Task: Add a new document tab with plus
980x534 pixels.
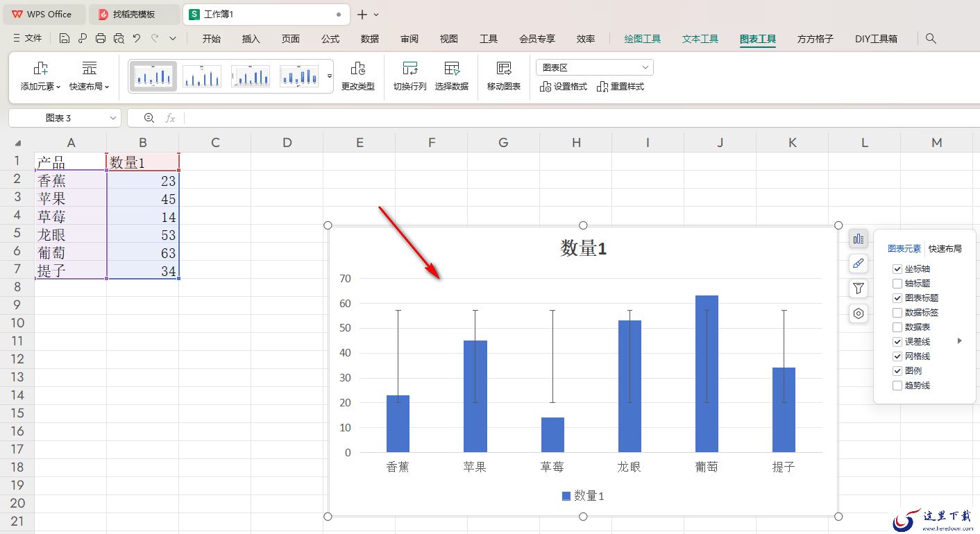Action: point(362,14)
